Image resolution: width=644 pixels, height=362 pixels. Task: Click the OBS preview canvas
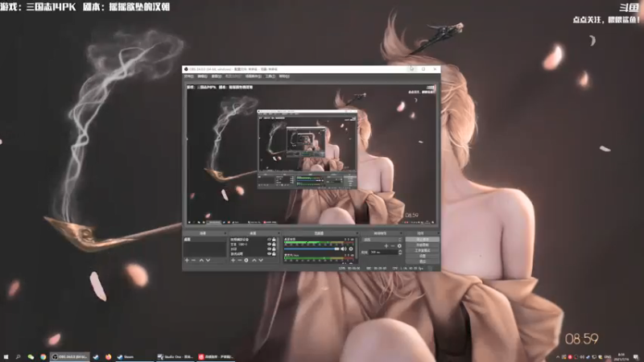[312, 154]
